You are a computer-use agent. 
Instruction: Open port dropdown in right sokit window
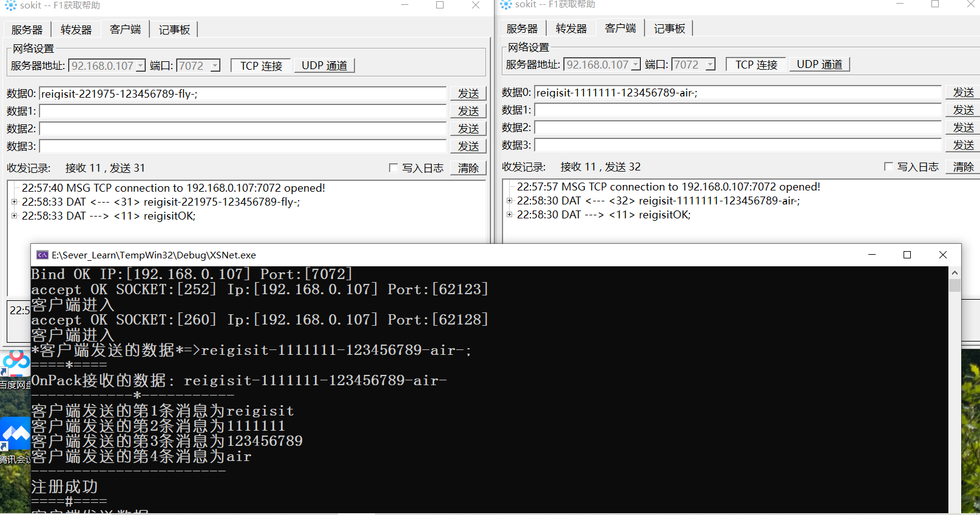pyautogui.click(x=710, y=64)
